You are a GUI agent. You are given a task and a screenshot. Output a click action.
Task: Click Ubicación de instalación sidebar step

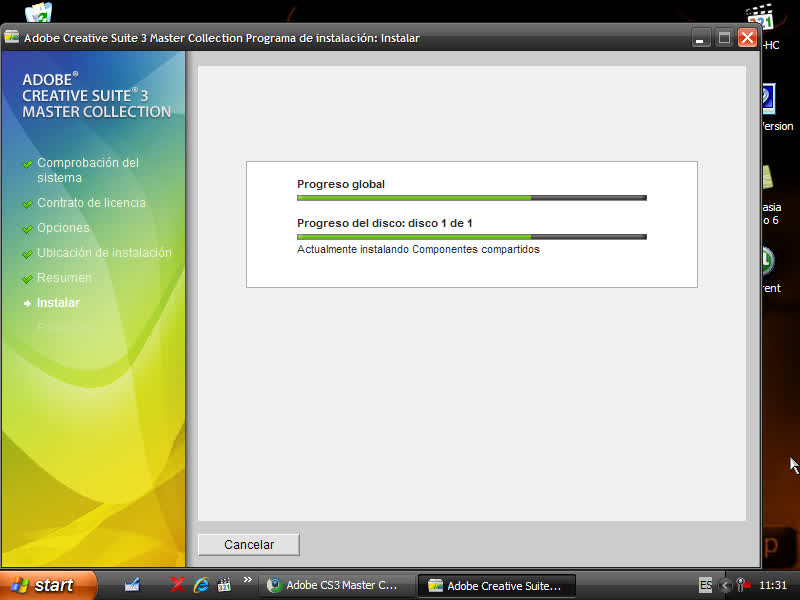[x=104, y=253]
